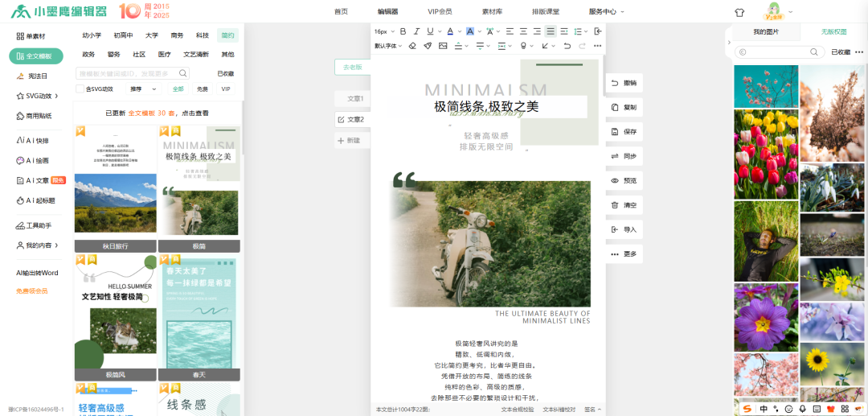Switch to the 我的图片 tab
Screen dimensions: 868x416
pos(766,32)
